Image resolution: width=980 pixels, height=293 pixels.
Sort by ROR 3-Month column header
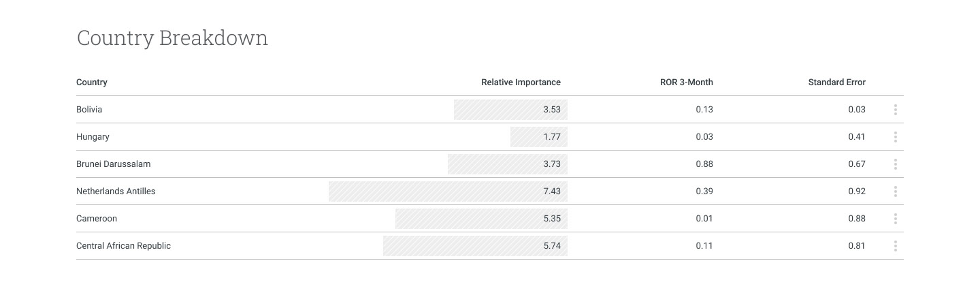[x=686, y=82]
